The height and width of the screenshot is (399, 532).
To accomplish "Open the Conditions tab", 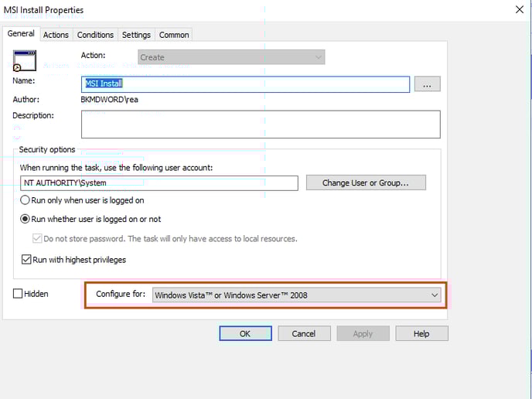I will click(95, 35).
